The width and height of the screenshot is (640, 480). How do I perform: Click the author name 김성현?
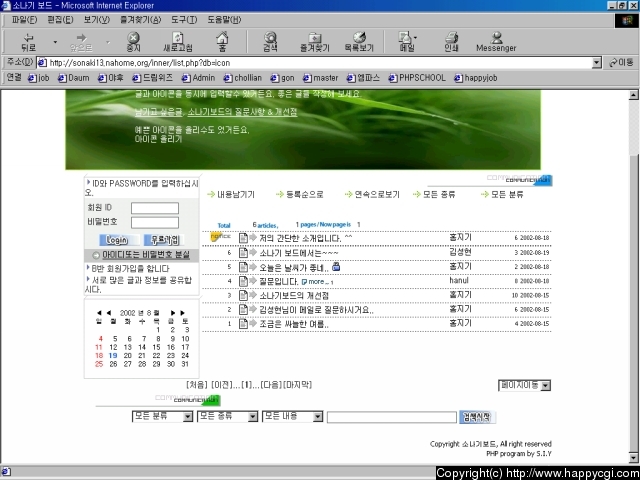(x=460, y=252)
